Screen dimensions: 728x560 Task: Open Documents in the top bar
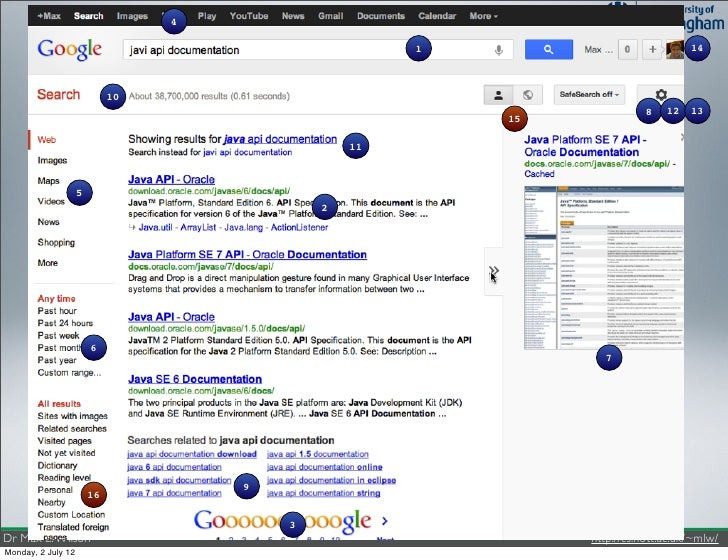[381, 16]
